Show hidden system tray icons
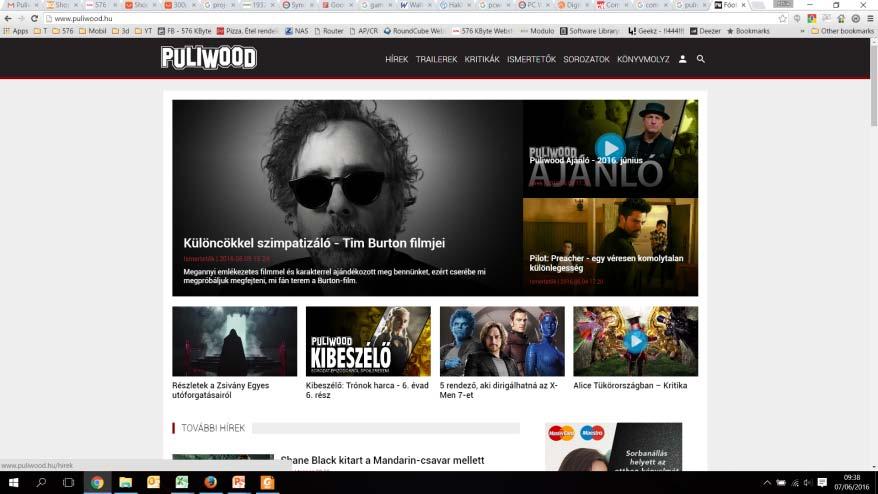This screenshot has width=878, height=494. pos(767,482)
